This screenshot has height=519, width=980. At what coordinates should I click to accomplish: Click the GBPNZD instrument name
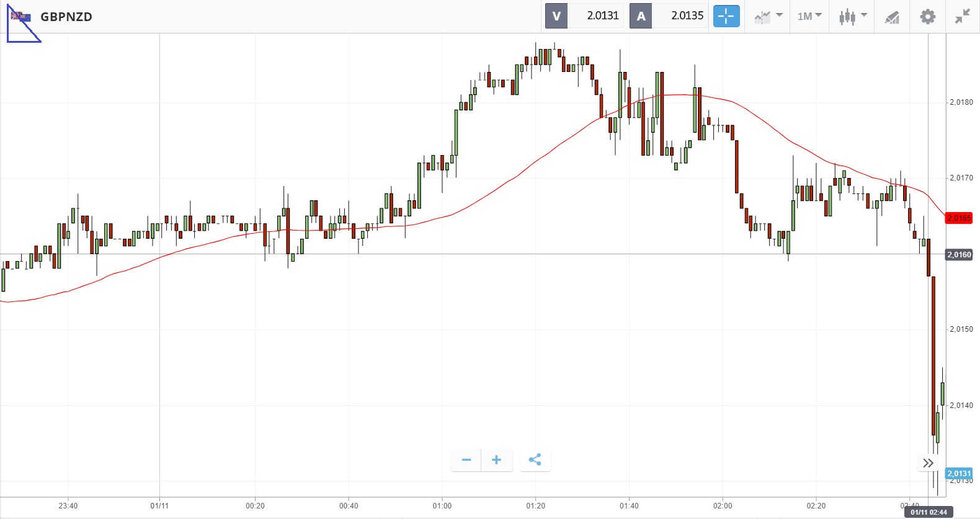coord(66,17)
